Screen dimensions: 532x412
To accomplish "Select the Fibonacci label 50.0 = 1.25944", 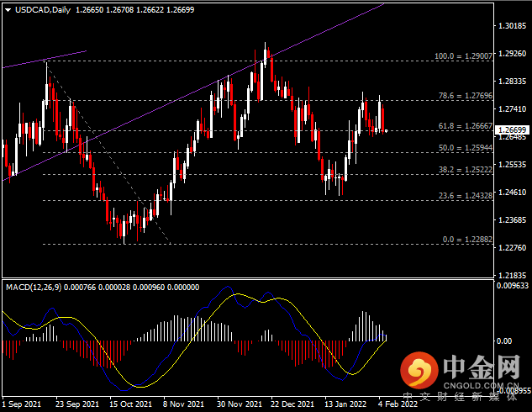I will 465,148.
